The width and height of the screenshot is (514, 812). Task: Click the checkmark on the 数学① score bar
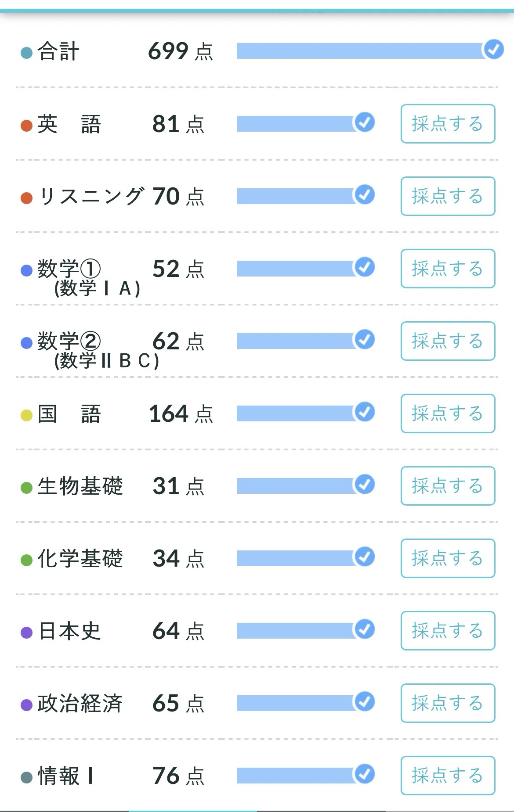365,267
